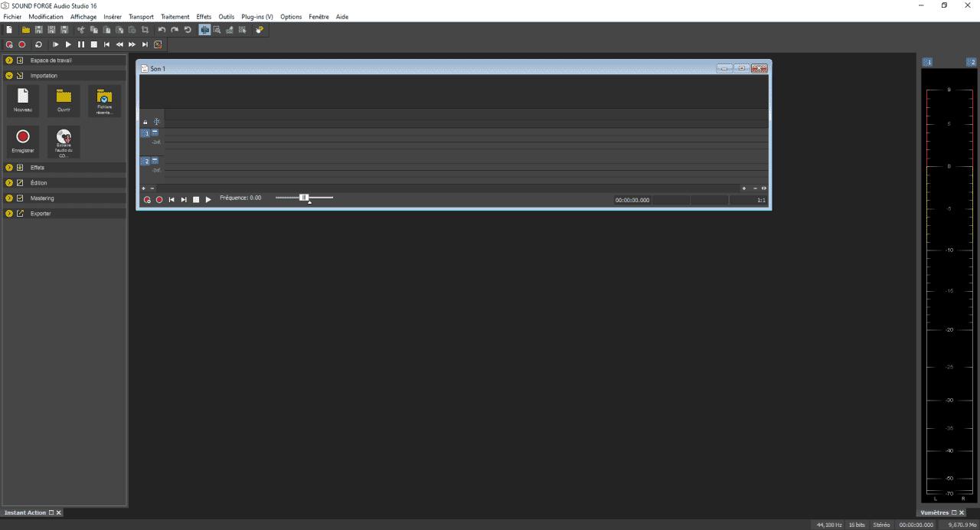
Task: Open the Plug-ins menu
Action: point(256,16)
